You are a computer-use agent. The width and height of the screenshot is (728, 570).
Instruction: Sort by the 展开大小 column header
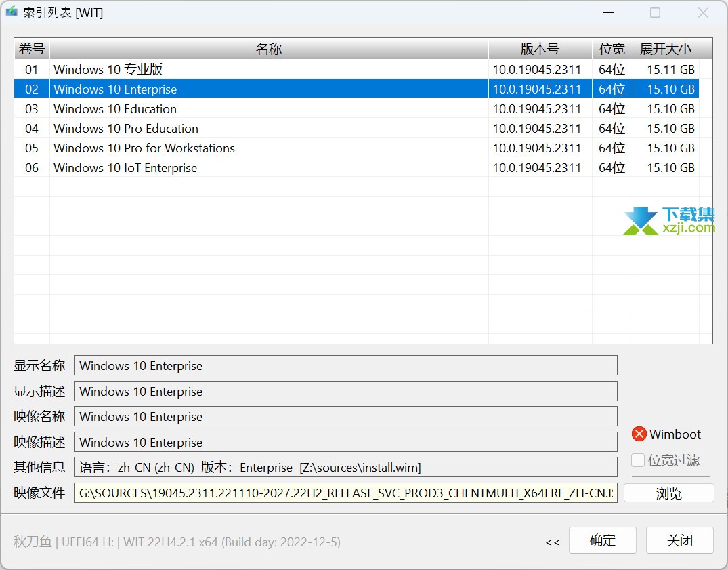pyautogui.click(x=666, y=49)
